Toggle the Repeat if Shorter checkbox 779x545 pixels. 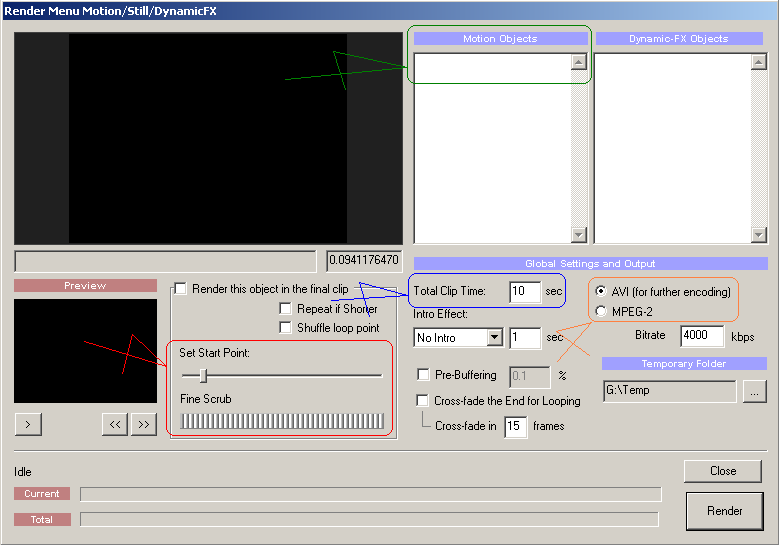(286, 309)
